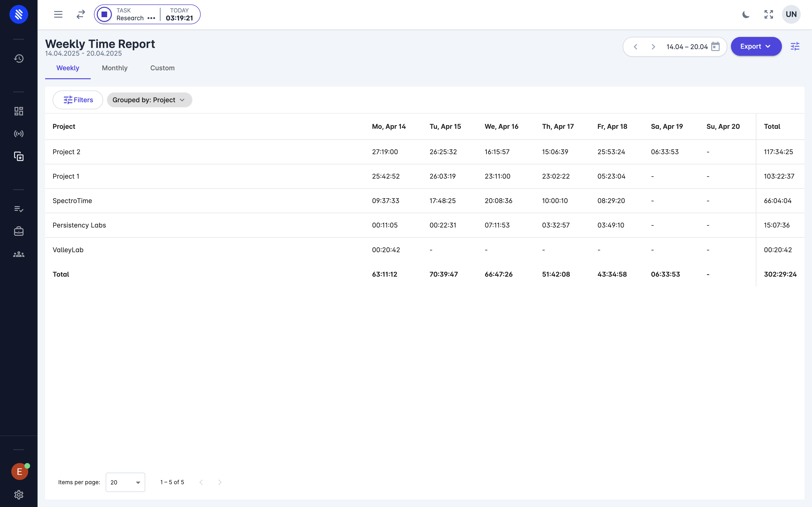
Task: Open the settings gear in sidebar
Action: click(19, 495)
